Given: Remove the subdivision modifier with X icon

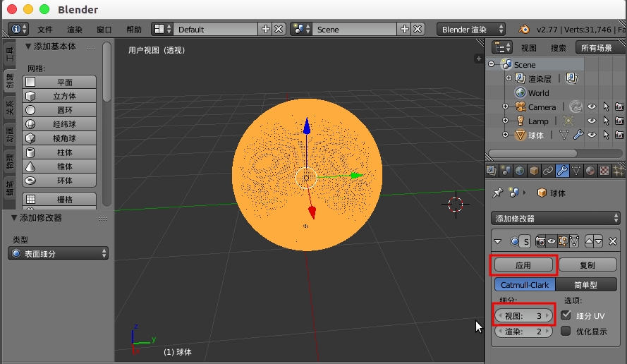Looking at the screenshot, I should pos(612,241).
